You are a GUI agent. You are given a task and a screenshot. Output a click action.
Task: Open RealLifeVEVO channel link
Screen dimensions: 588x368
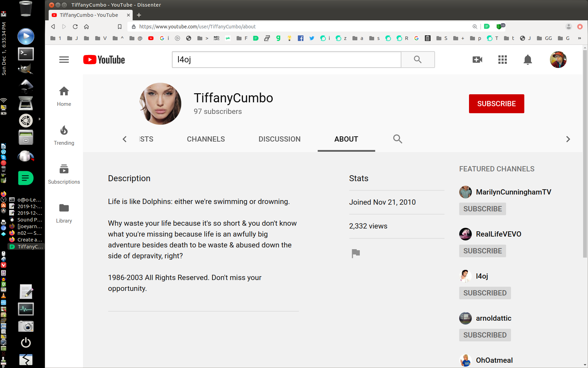[x=498, y=234]
